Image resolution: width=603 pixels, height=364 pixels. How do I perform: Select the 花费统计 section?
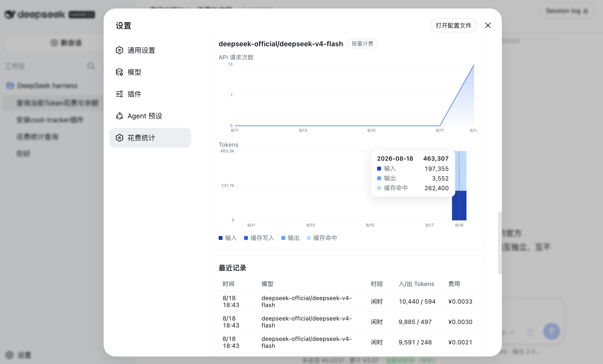[150, 138]
